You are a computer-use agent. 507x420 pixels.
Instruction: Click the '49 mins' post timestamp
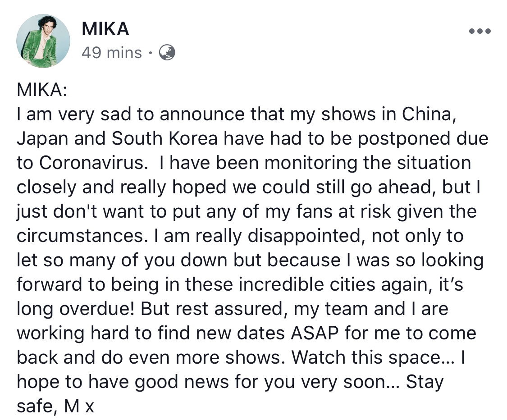(112, 53)
